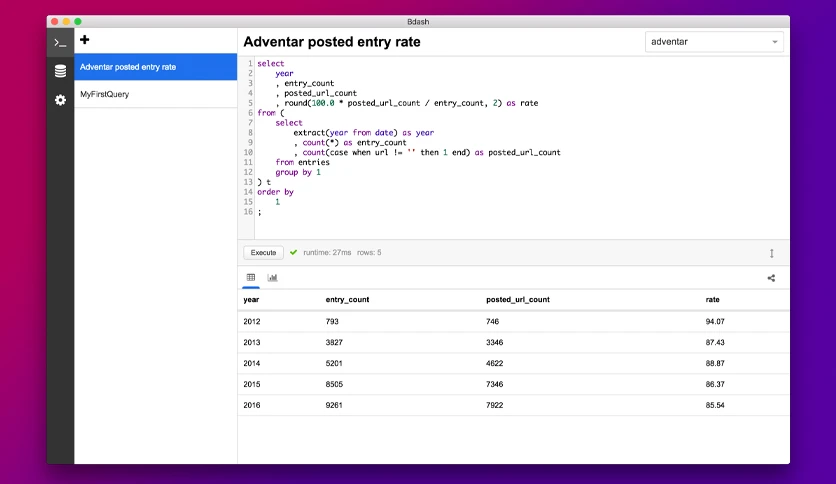
Task: Click line number 16 in the editor gutter
Action: [248, 212]
